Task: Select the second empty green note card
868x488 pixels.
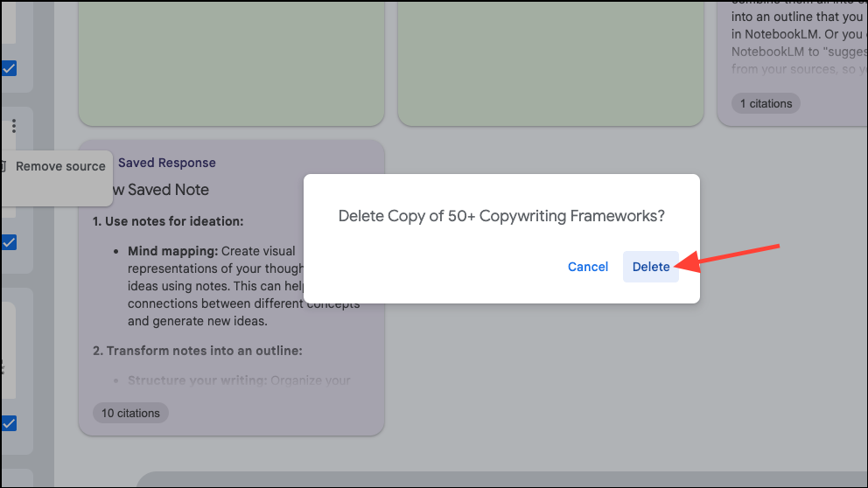Action: (x=550, y=63)
